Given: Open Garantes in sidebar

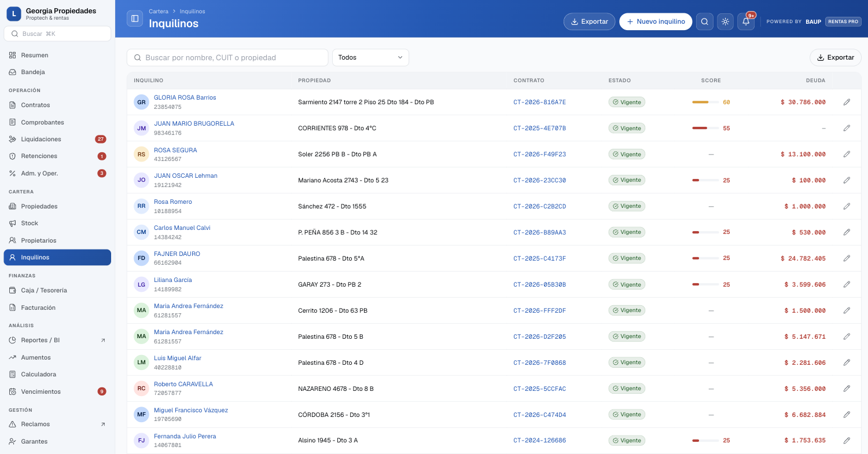Looking at the screenshot, I should click(57, 441).
